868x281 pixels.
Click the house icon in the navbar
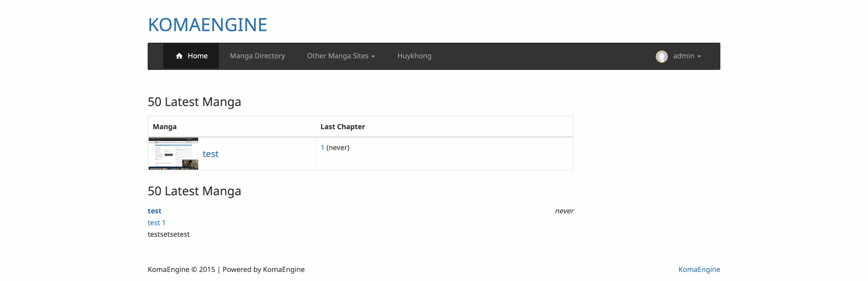pos(179,56)
